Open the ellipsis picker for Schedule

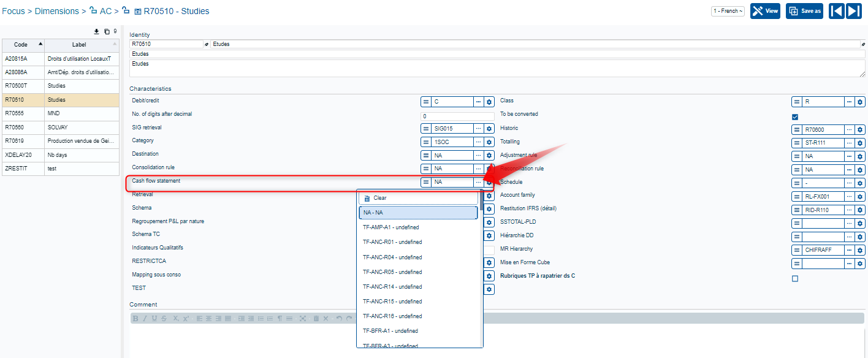coord(850,183)
